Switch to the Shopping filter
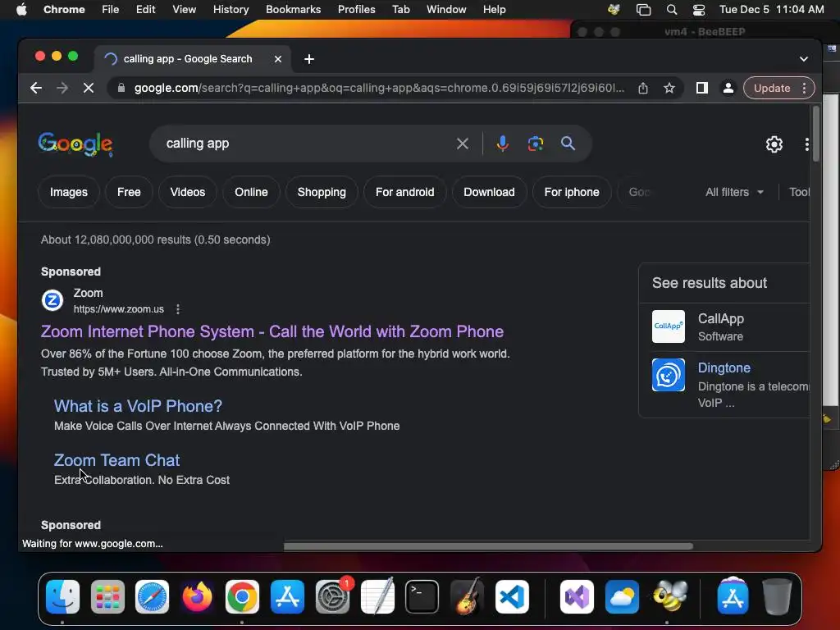Viewport: 840px width, 630px height. [322, 192]
